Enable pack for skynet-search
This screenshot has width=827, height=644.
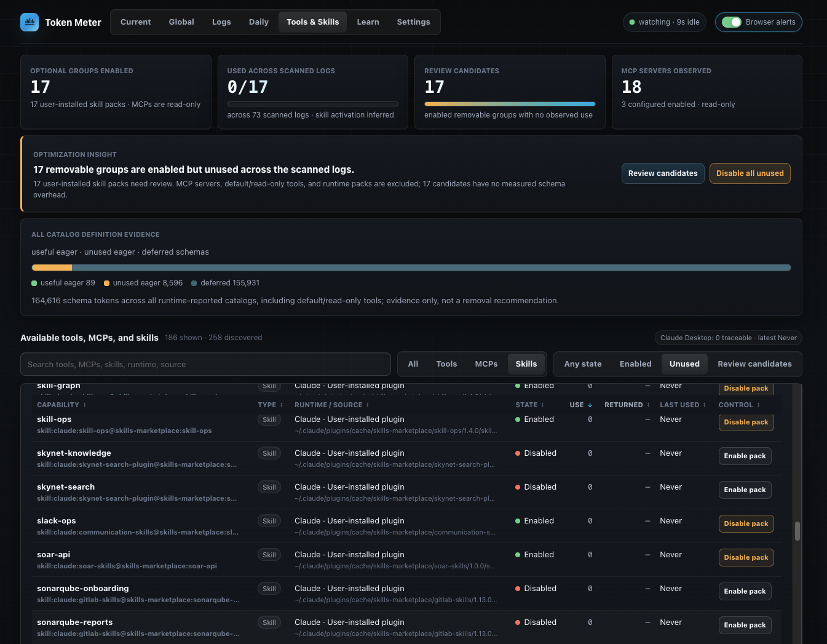click(745, 490)
